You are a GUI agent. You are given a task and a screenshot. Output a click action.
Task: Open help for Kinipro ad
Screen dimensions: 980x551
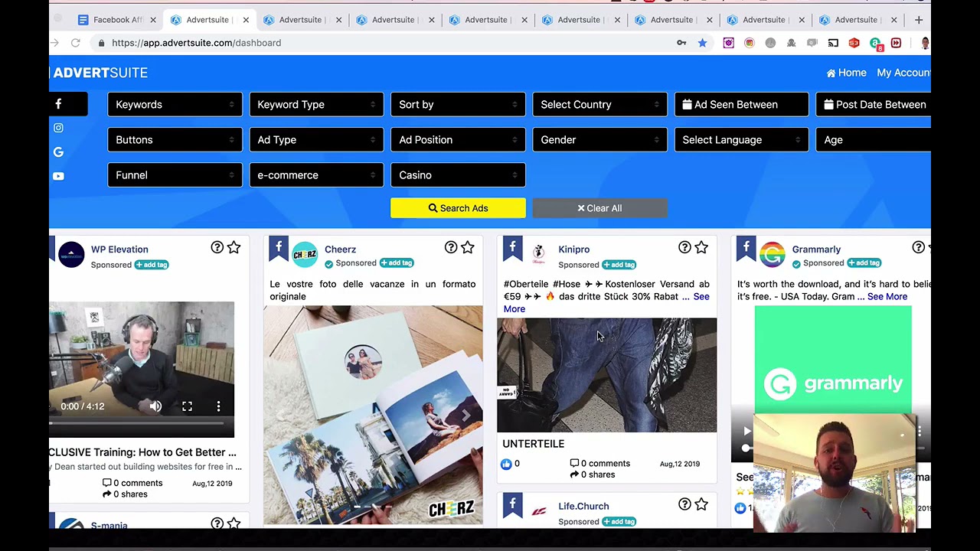(x=684, y=247)
